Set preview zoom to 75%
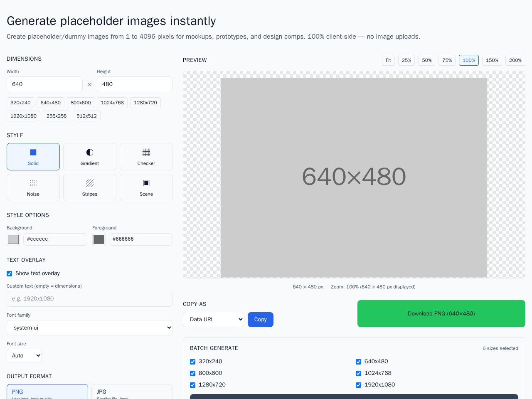The height and width of the screenshot is (399, 532). 447,60
